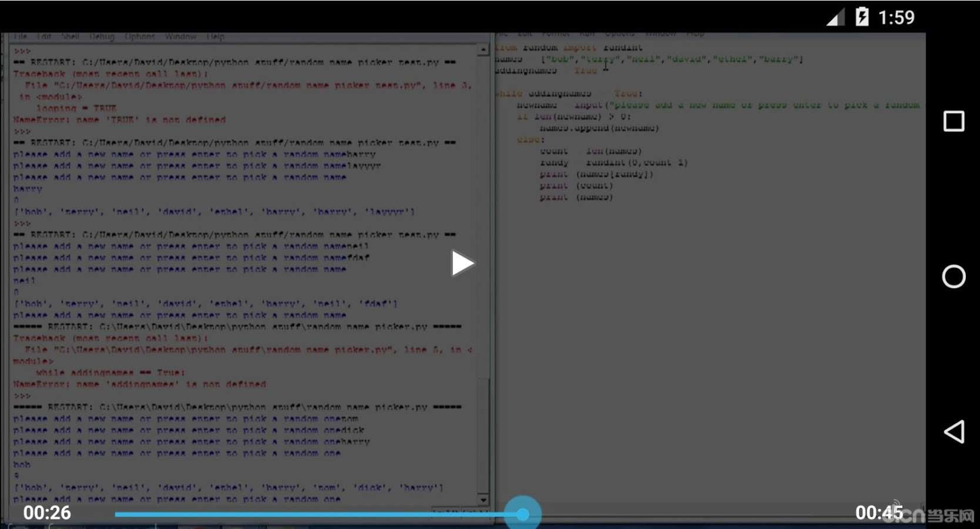Click the "NameError: name 'TRUE' is not defined" line
The image size is (980, 529).
pos(119,120)
